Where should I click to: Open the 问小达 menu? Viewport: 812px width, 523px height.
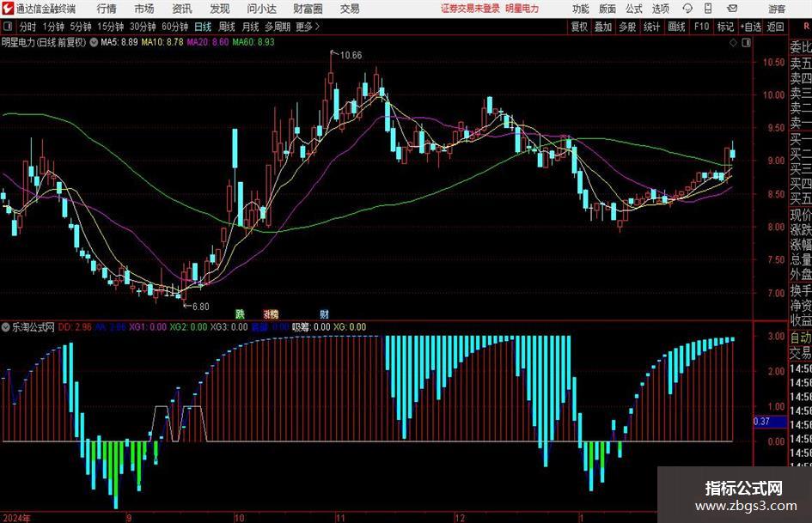[261, 9]
